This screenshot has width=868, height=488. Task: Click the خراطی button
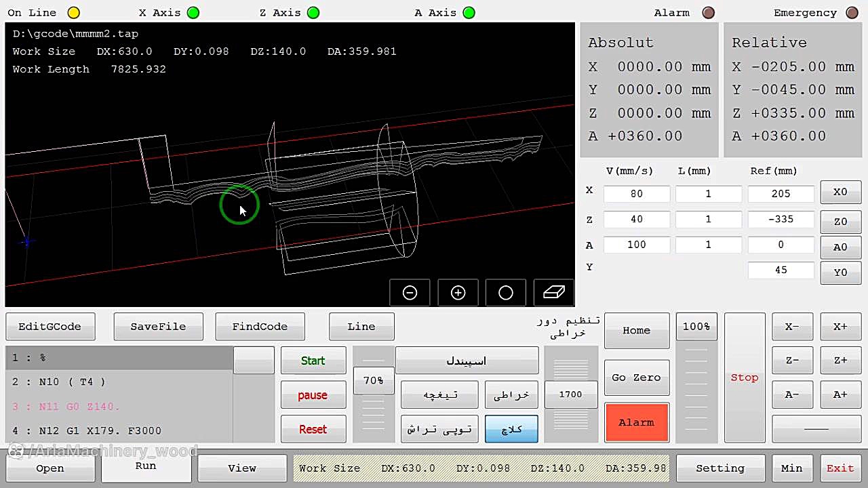tap(511, 395)
